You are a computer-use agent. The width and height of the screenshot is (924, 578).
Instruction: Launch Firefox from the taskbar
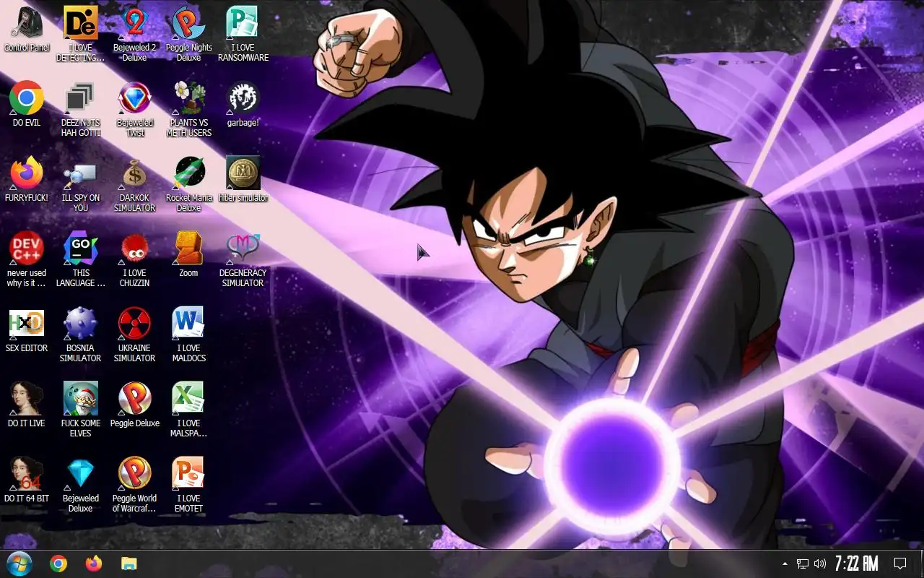tap(94, 564)
